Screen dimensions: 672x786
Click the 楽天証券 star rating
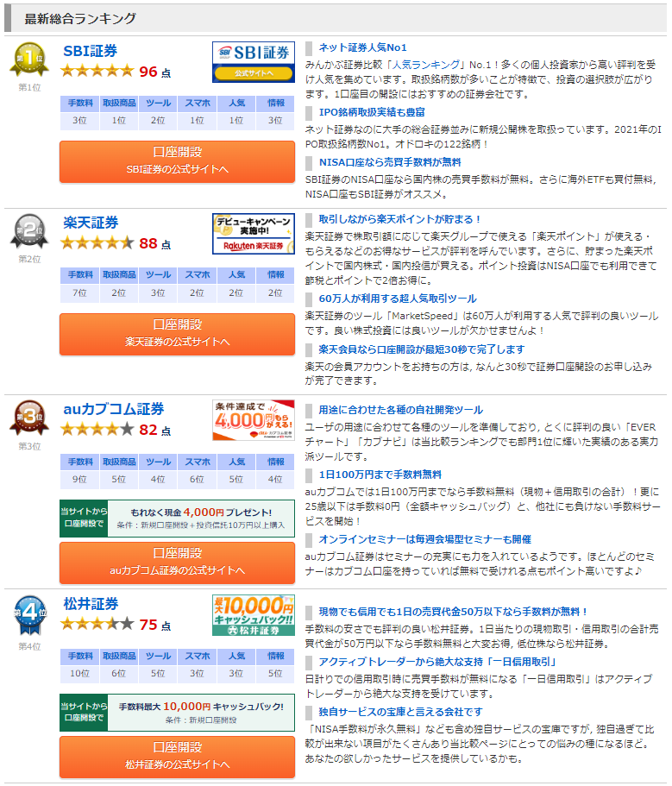pyautogui.click(x=97, y=243)
